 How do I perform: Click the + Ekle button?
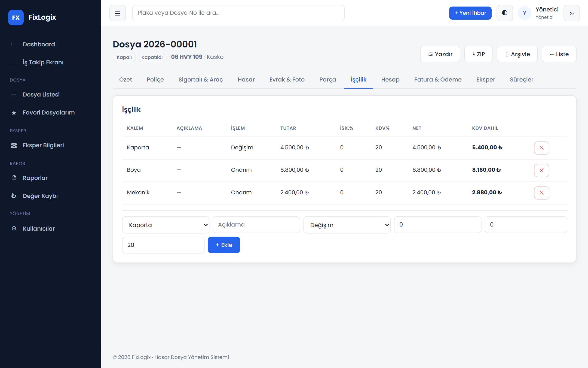(224, 245)
